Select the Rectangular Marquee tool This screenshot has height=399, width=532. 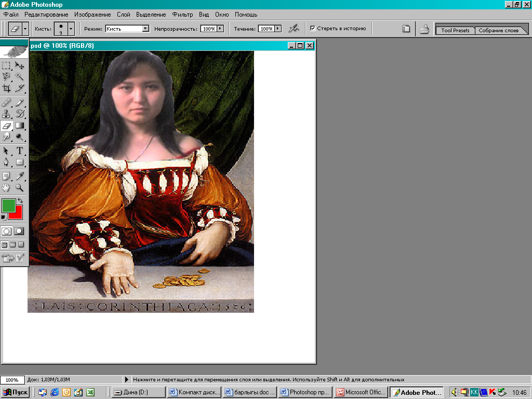pyautogui.click(x=6, y=65)
